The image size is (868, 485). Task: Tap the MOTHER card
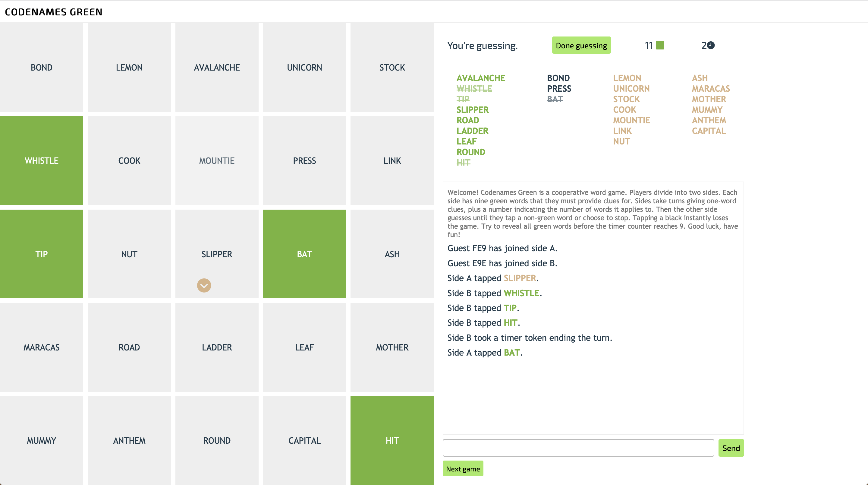(392, 347)
